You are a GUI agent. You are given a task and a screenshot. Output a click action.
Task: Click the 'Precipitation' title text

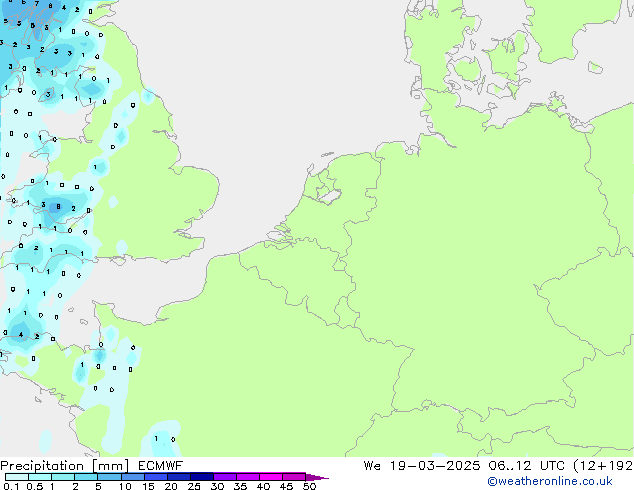42,466
